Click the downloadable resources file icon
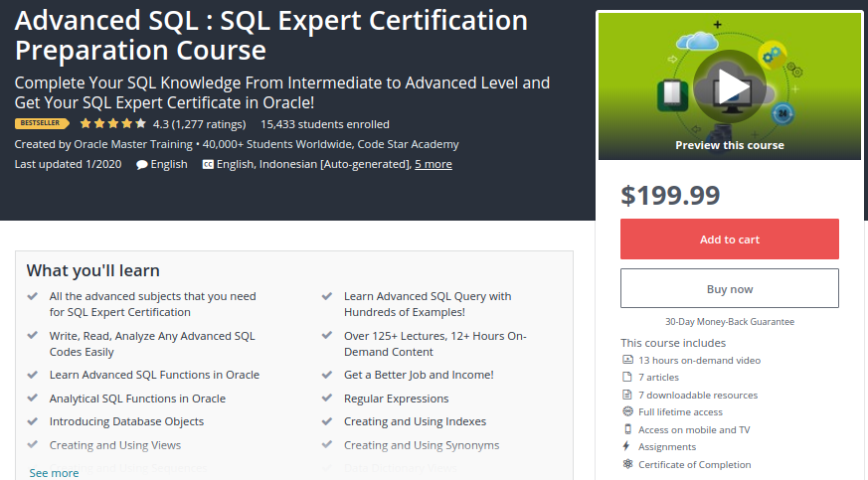The width and height of the screenshot is (868, 480). coord(627,395)
